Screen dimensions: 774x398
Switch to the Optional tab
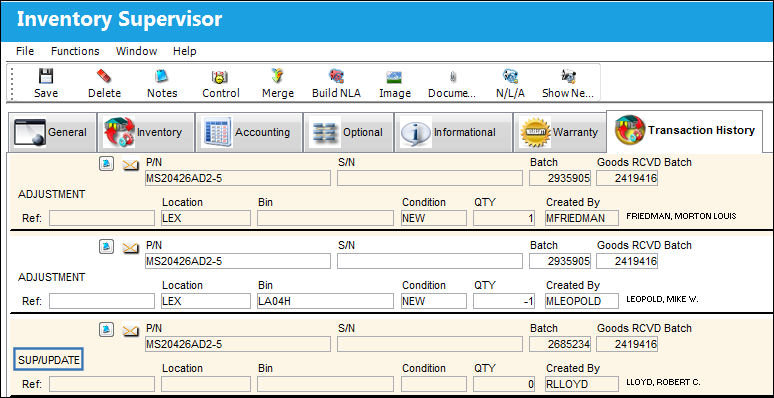tap(348, 132)
